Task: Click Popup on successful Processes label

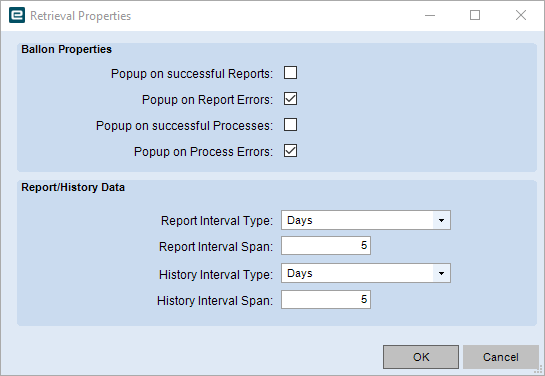Action: [x=185, y=126]
